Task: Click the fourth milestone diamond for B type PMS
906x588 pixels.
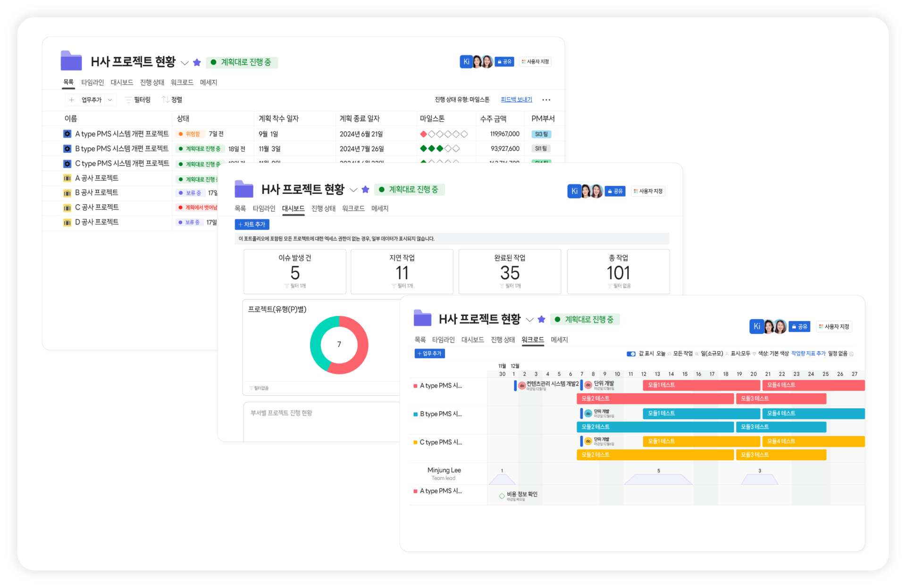Action: click(448, 149)
